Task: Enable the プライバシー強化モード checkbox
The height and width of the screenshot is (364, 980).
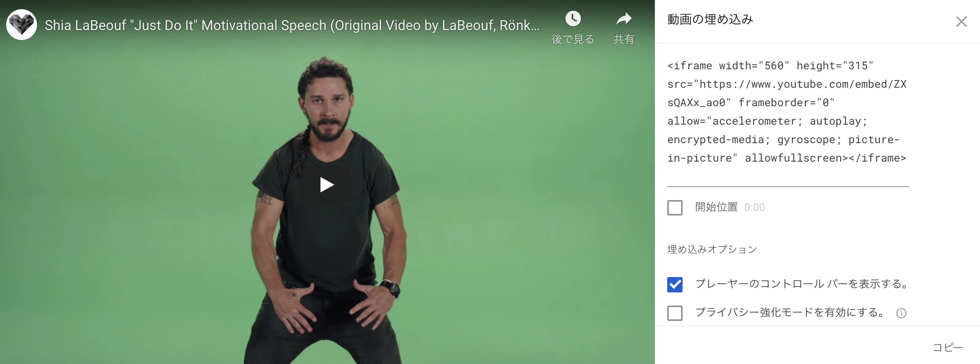Action: point(675,313)
